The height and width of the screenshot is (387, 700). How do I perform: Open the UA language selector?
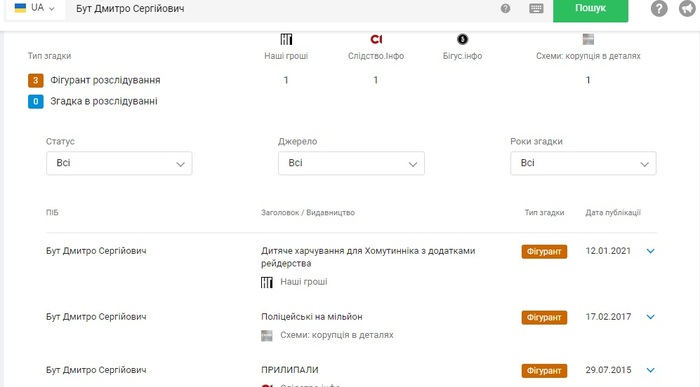[x=34, y=8]
